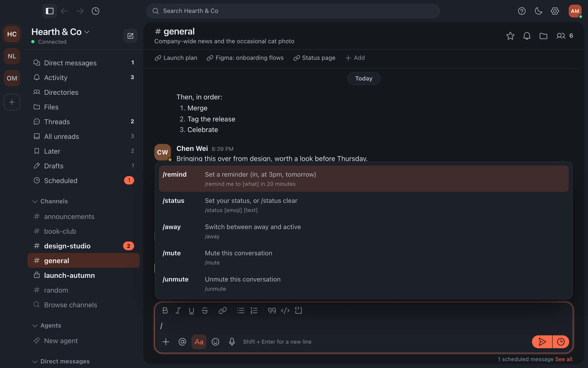Viewport: 588px width, 368px height.
Task: Compose a new message
Action: point(130,36)
